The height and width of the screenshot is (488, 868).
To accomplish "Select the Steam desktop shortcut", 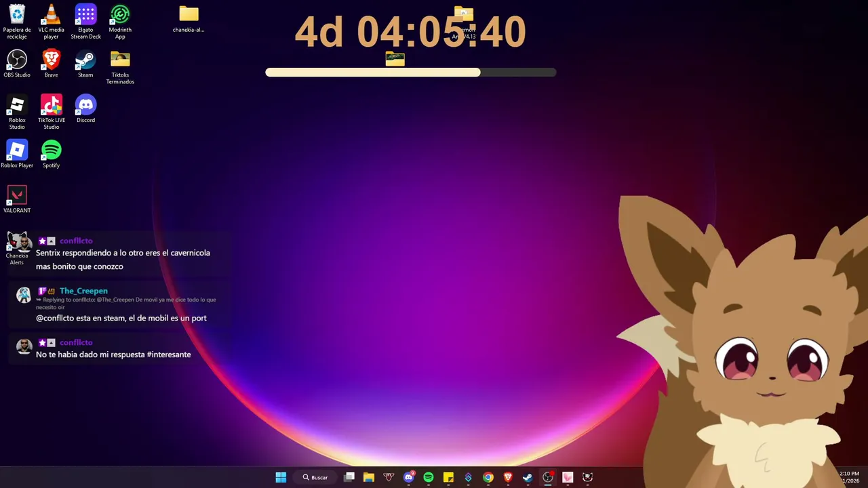I will point(85,64).
